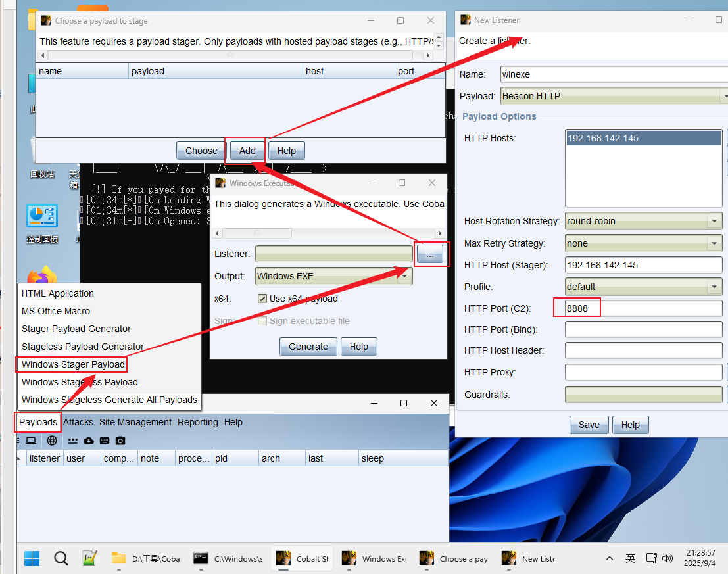Viewport: 728px width, 574px height.
Task: Click Add in Choose a payload dialog
Action: click(247, 151)
